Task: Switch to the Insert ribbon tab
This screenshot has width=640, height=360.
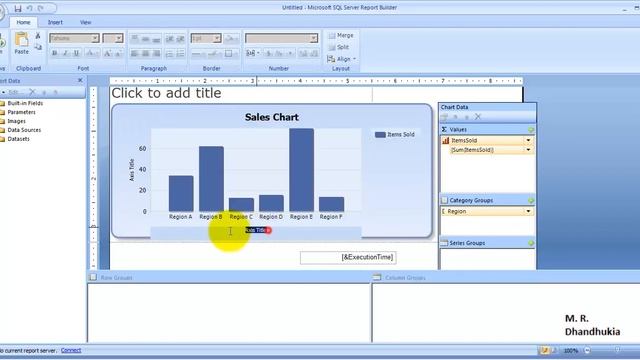Action: pyautogui.click(x=55, y=22)
